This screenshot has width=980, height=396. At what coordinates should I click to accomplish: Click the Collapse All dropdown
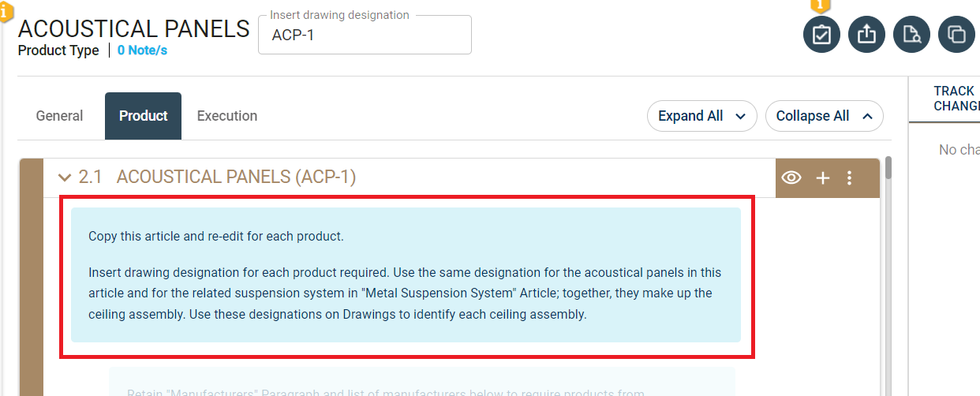824,116
